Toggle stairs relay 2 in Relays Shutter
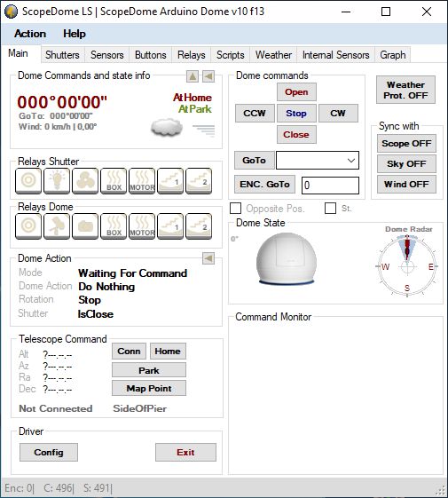The image size is (448, 498). pos(199,181)
